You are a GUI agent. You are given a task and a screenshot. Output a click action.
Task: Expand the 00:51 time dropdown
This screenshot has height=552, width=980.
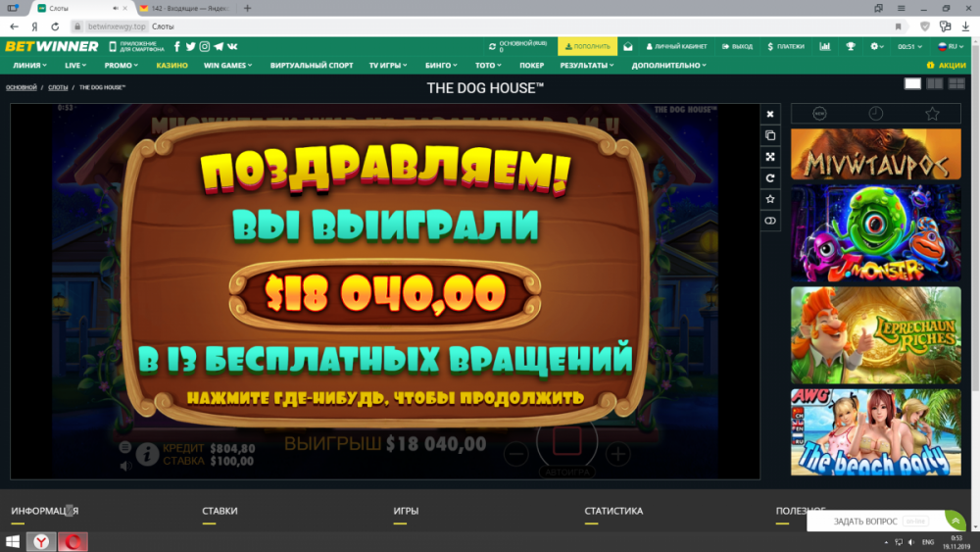[x=909, y=46]
